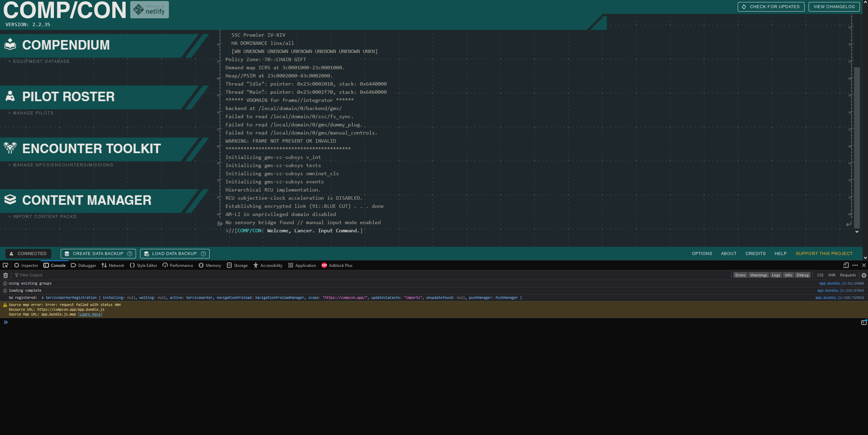Enable the XHR filter toggle
Viewport: 868px width, 435px height.
[x=831, y=275]
